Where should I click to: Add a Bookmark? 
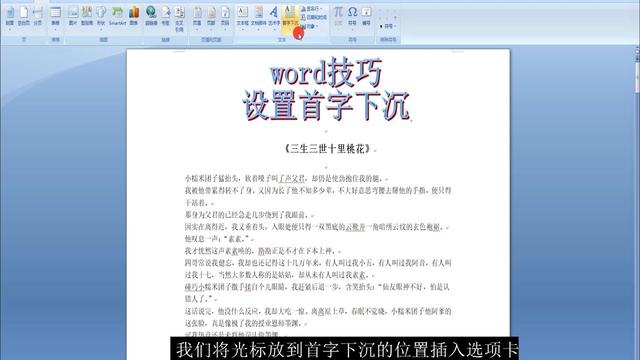point(165,17)
